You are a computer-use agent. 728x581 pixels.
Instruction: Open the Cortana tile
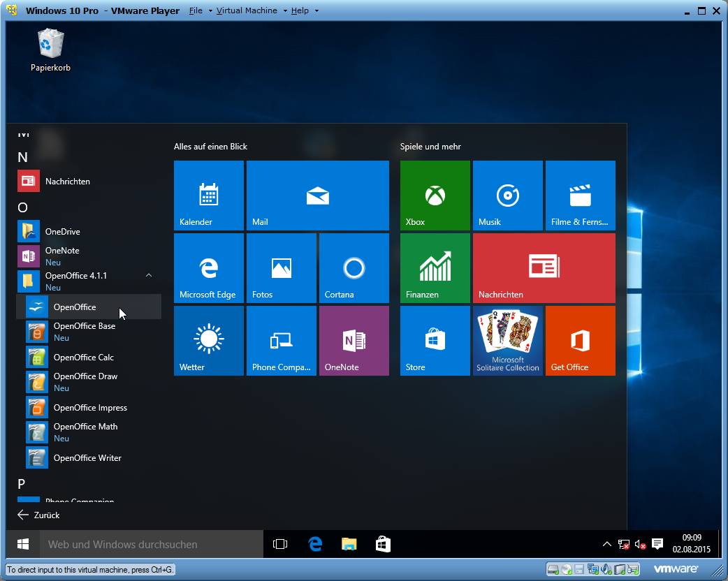(354, 268)
